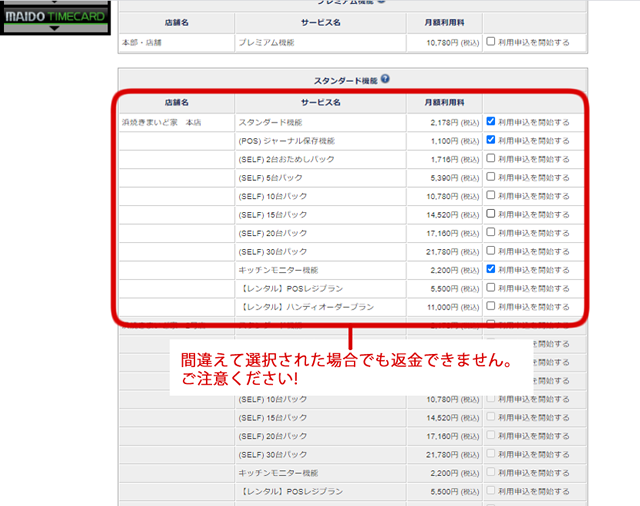The width and height of the screenshot is (640, 506).
Task: Tick the (SELF) 5台パック checkbox
Action: click(491, 177)
